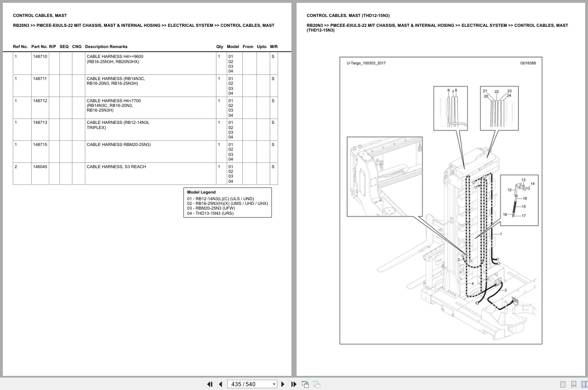Viewport: 588px width, 390px height.
Task: Click part number 148711
Action: [40, 79]
